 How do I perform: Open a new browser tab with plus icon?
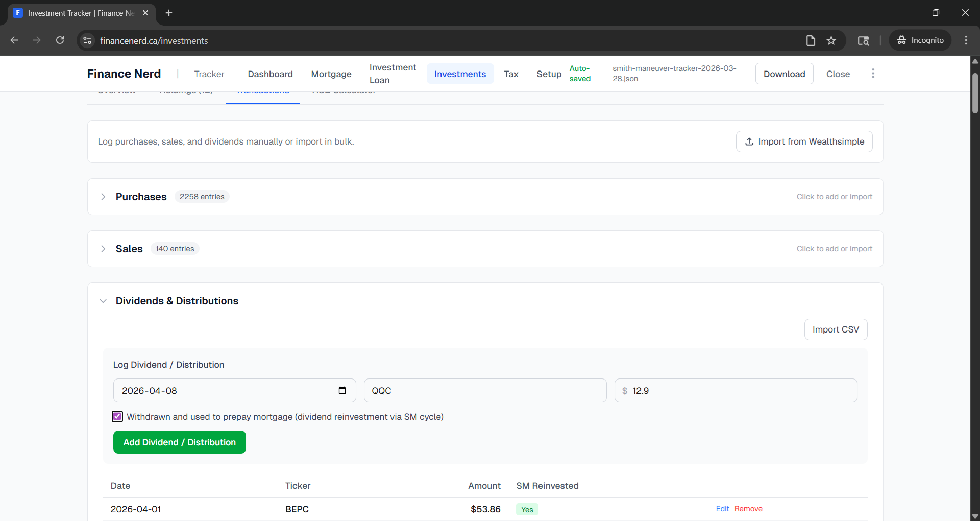(x=169, y=13)
